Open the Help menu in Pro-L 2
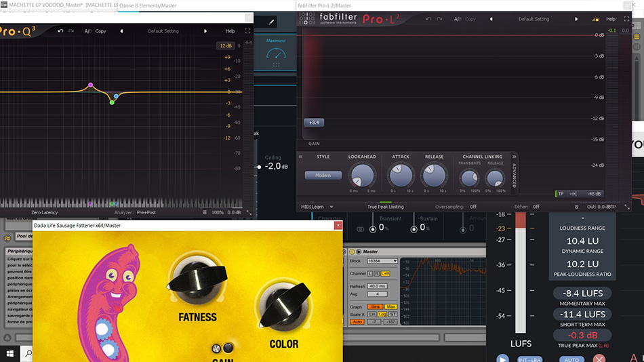The width and height of the screenshot is (644, 362). pos(611,19)
